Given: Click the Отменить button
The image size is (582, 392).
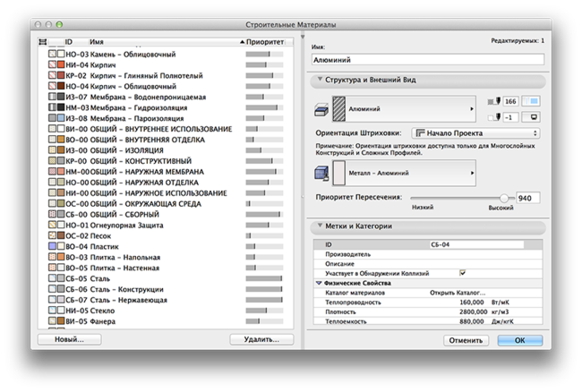Looking at the screenshot, I should click(x=466, y=340).
